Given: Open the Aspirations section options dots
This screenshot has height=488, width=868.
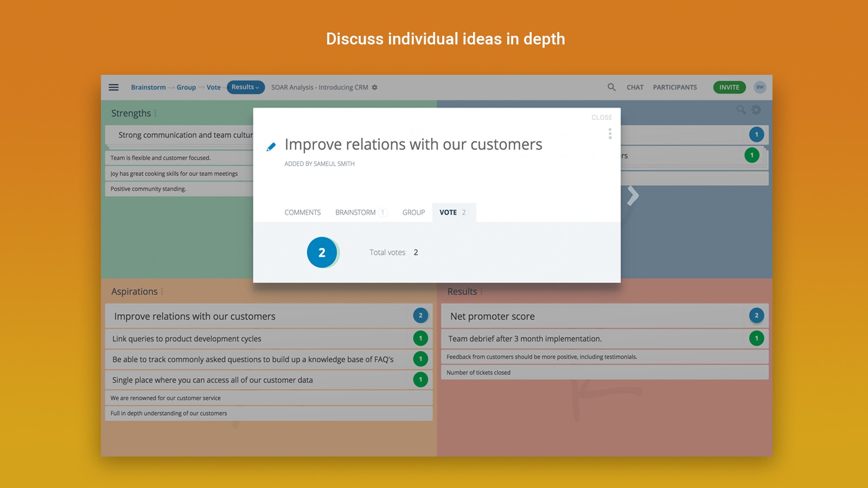Looking at the screenshot, I should 161,292.
